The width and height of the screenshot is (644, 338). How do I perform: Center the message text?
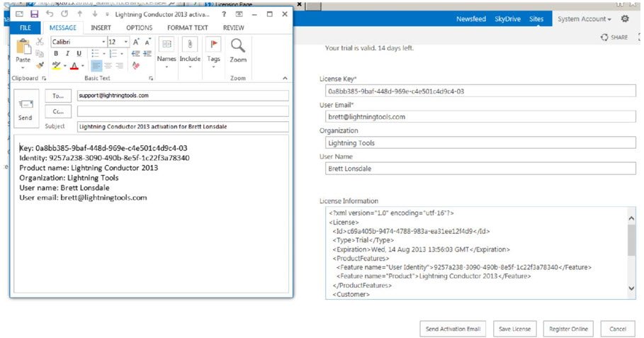[x=108, y=65]
